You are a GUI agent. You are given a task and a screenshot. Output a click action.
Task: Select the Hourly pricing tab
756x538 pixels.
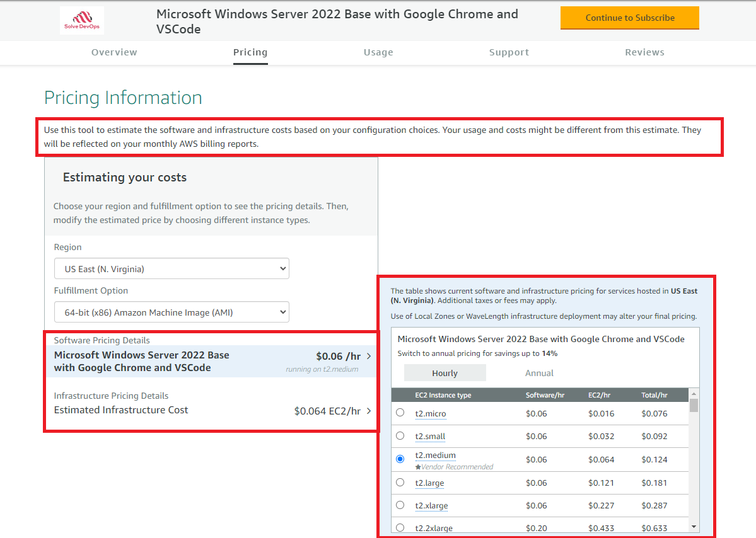tap(445, 373)
